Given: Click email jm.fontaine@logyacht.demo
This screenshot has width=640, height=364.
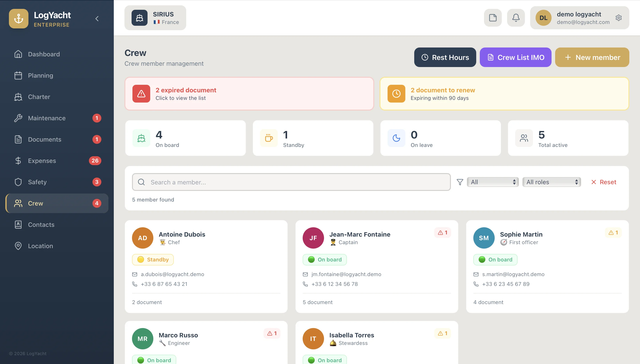Looking at the screenshot, I should (x=346, y=274).
